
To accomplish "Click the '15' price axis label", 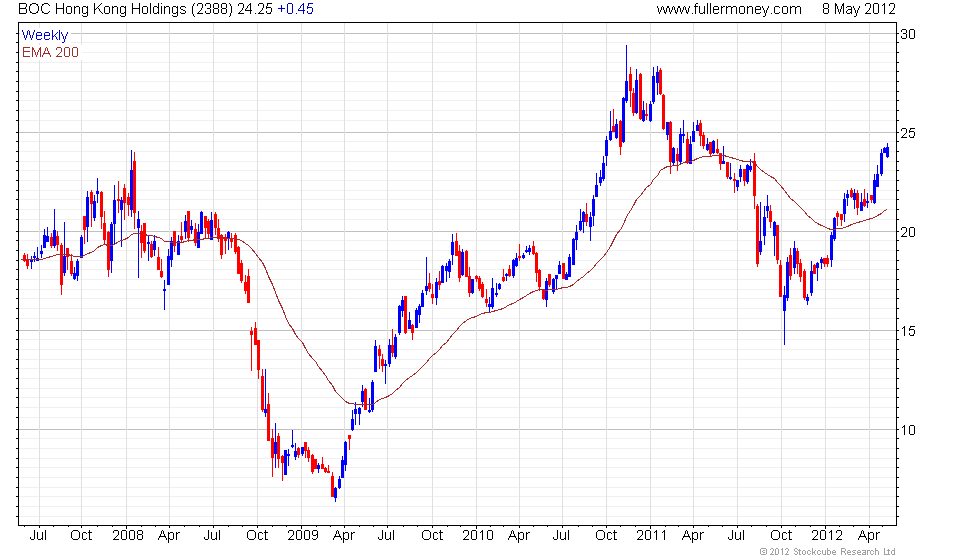I will click(x=908, y=331).
